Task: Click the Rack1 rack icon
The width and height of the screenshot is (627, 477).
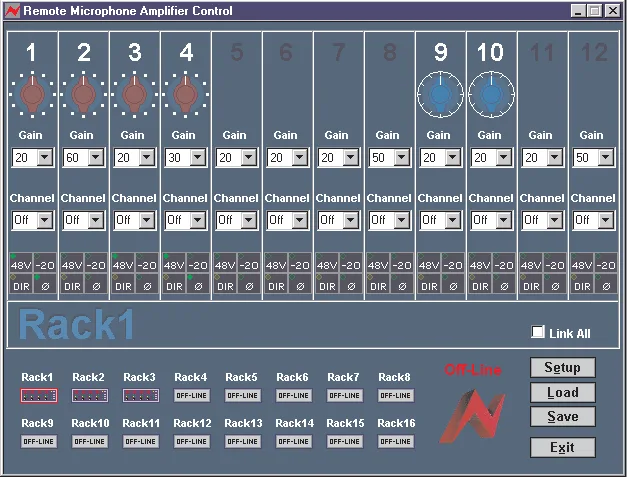Action: click(39, 395)
